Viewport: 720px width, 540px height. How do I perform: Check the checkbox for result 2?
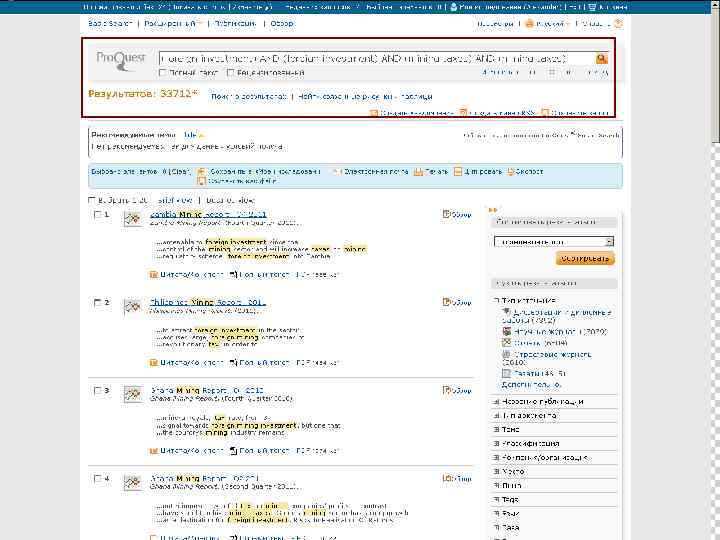click(x=97, y=303)
